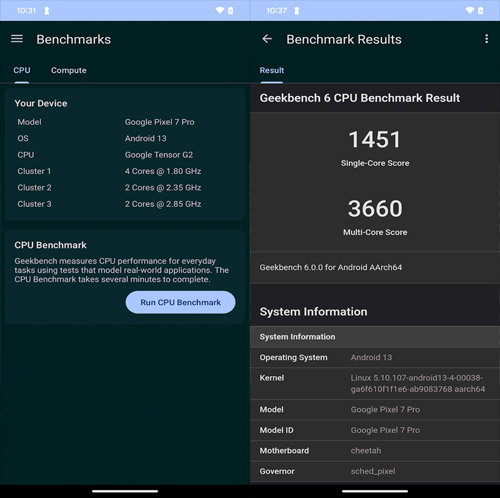500x498 pixels.
Task: Tap the Your Device heading
Action: (x=41, y=103)
